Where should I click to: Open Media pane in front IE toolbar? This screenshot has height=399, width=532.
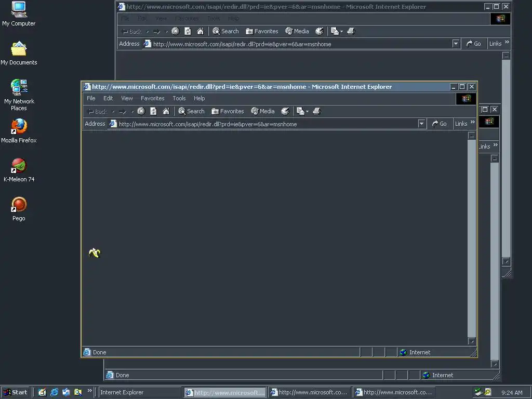(x=262, y=111)
